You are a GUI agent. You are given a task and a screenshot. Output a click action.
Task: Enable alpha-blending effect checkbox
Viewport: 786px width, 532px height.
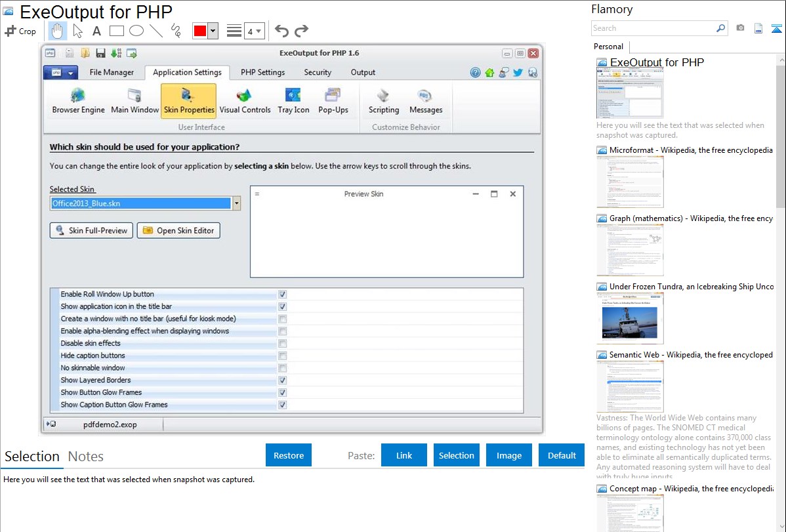283,331
